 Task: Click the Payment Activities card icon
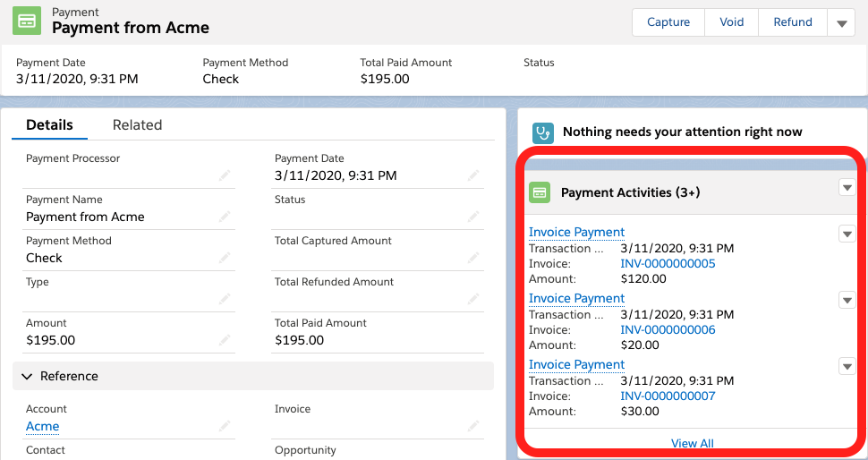coord(540,192)
